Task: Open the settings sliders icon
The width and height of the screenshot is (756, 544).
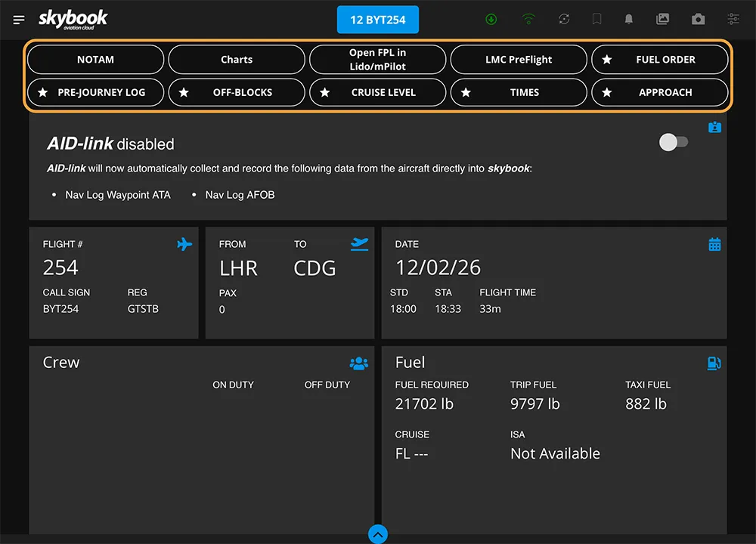Action: pos(733,20)
